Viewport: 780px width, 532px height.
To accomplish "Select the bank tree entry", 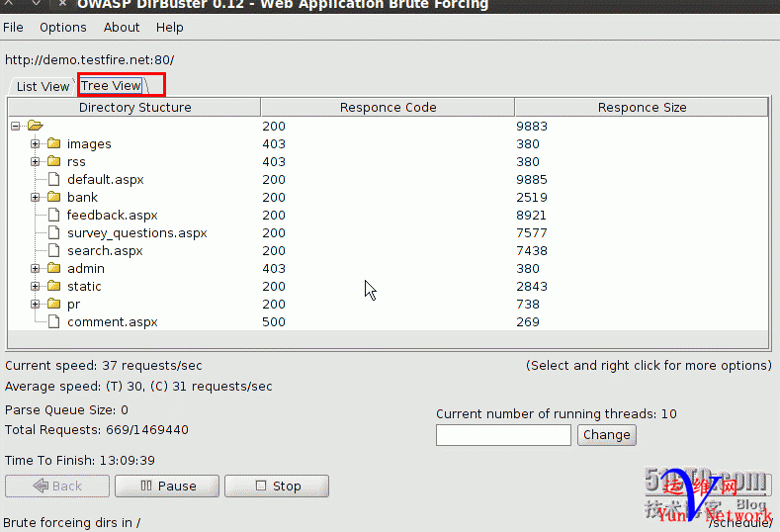I will [83, 198].
